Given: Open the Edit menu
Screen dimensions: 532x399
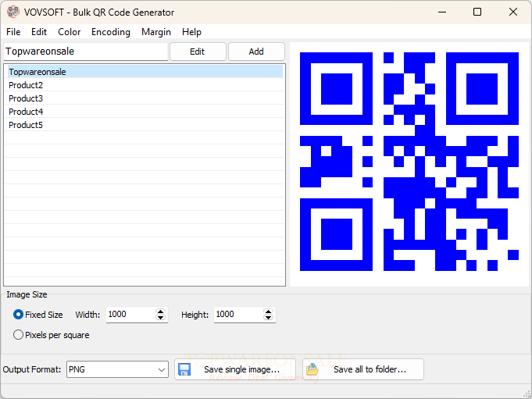Looking at the screenshot, I should click(39, 32).
